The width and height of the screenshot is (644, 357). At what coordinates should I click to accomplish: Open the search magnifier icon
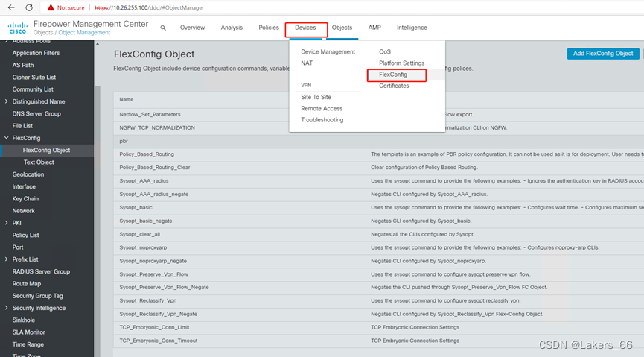coord(163,28)
